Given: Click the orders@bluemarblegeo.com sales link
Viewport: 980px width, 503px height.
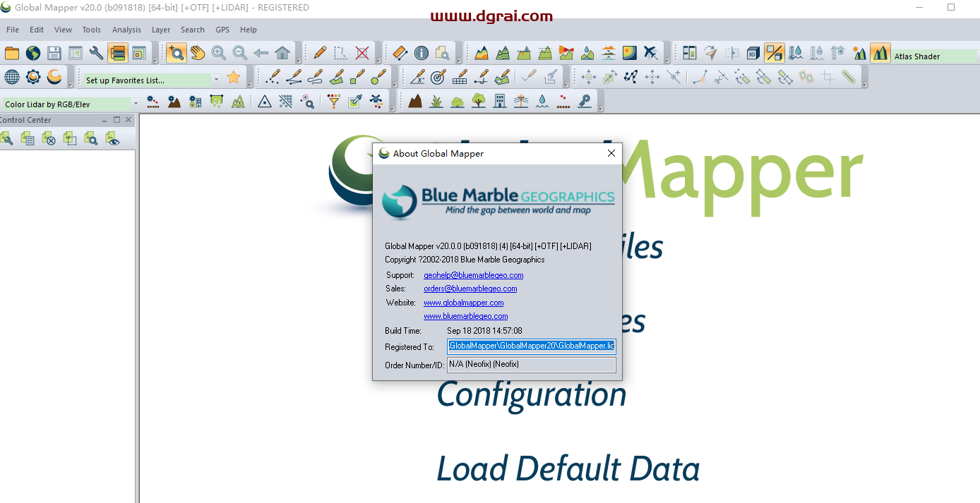Looking at the screenshot, I should click(470, 289).
